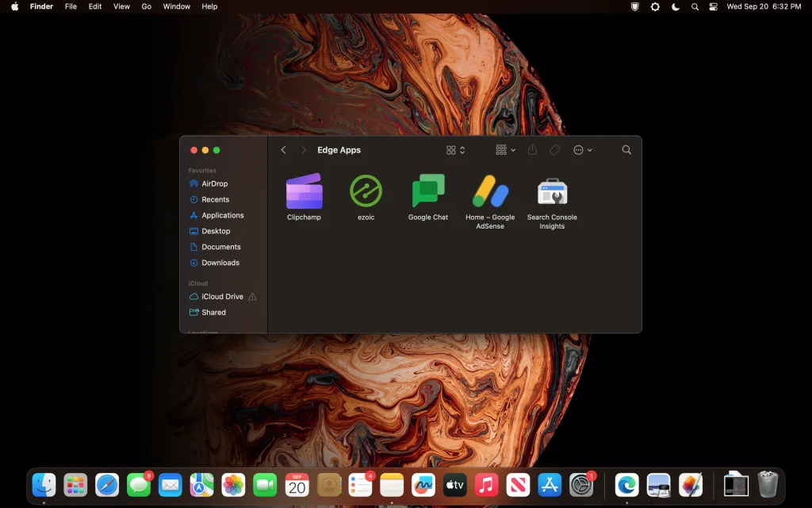Open Preview from the Dock
Viewport: 812px width, 508px height.
tap(659, 486)
